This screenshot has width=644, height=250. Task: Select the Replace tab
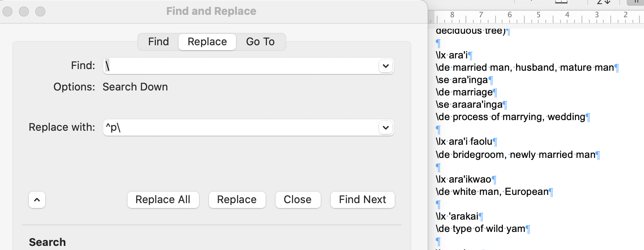(x=207, y=42)
